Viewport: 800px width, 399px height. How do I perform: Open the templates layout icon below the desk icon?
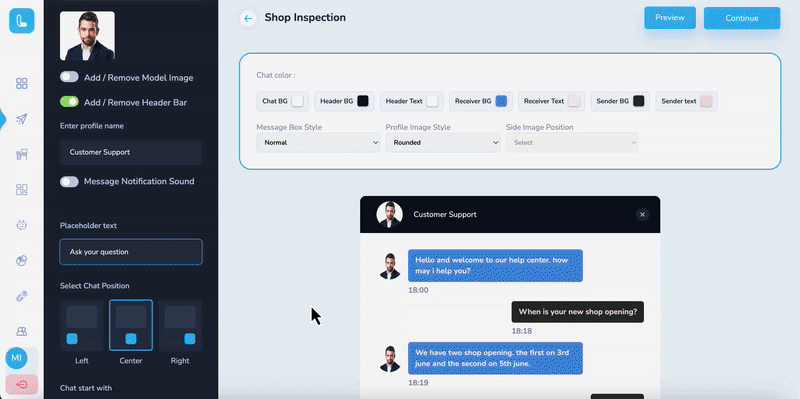point(21,190)
